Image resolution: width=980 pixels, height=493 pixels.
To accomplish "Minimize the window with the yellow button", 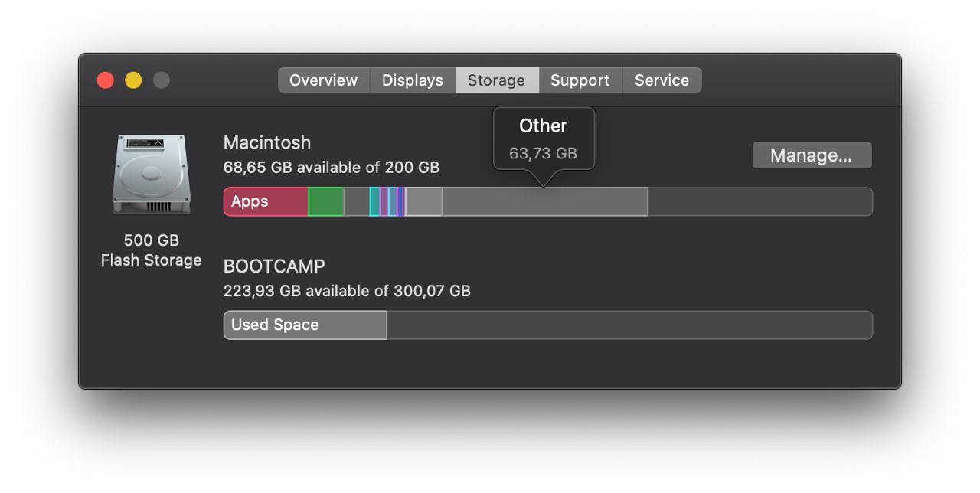I will tap(133, 80).
